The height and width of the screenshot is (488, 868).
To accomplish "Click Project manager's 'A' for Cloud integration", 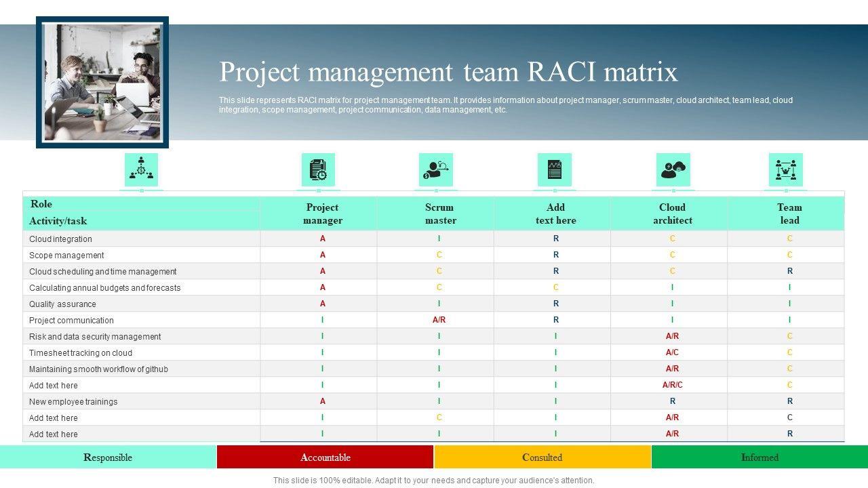I will [323, 239].
